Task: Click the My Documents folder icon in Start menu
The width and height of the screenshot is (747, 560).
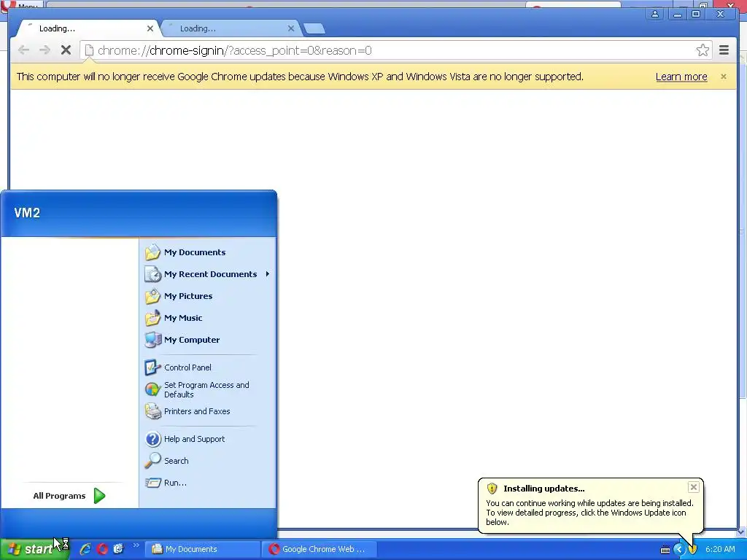Action: (x=152, y=252)
